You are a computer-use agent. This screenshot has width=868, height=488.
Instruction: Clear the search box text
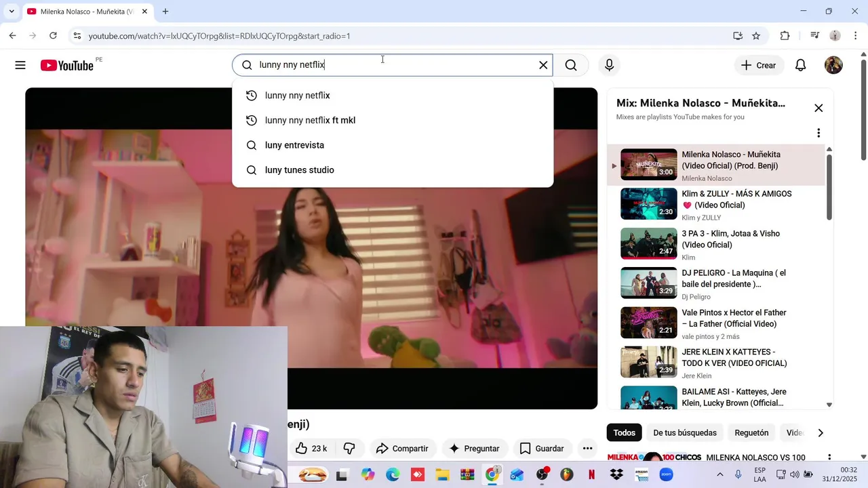543,65
